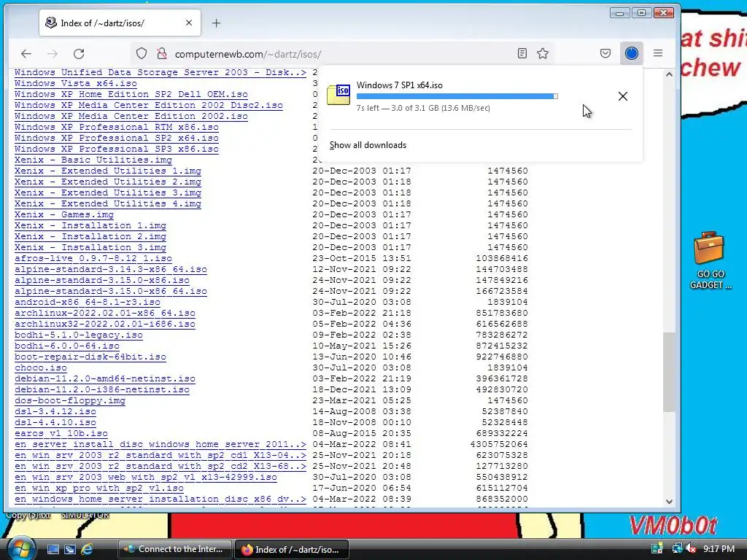Click Xenix - Basic Utilities.img link
The height and width of the screenshot is (560, 747).
(x=93, y=160)
